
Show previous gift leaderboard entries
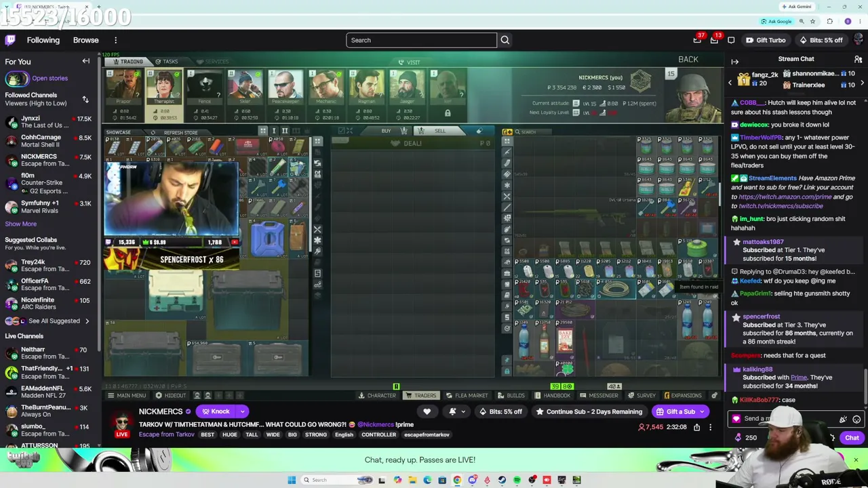[x=730, y=83]
